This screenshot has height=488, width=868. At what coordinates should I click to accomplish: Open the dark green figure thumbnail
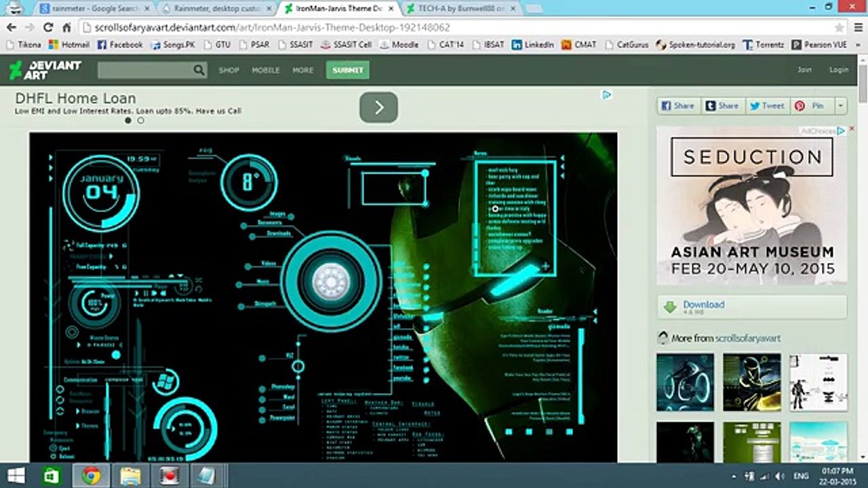685,442
